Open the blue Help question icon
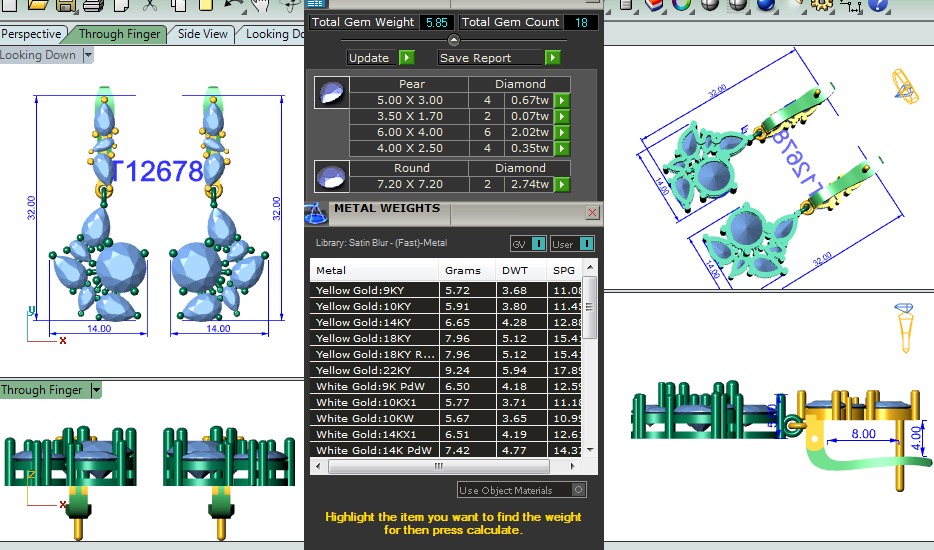This screenshot has height=550, width=934. pos(878,5)
